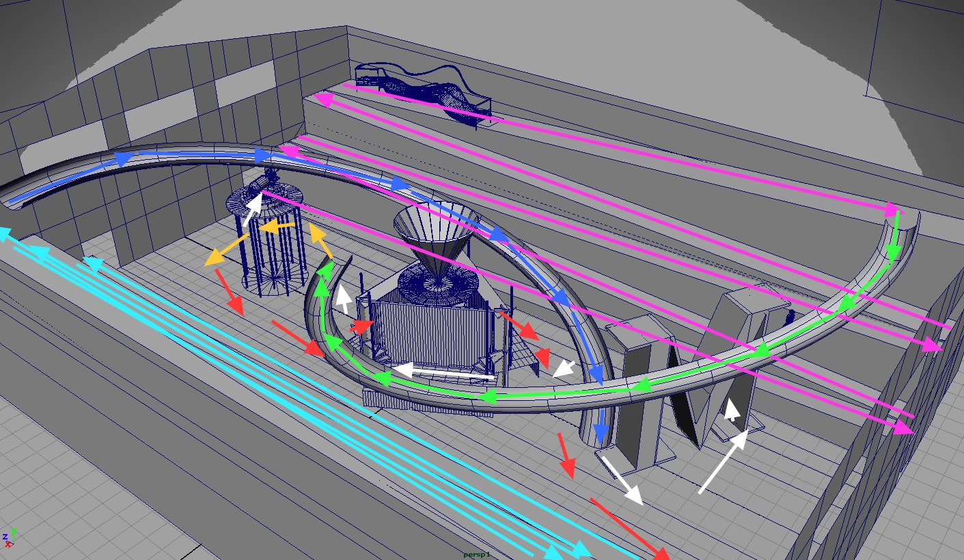Click the magenta arrowhead at the top ledge's left end
Viewport: 964px width, 560px height.
coord(322,101)
